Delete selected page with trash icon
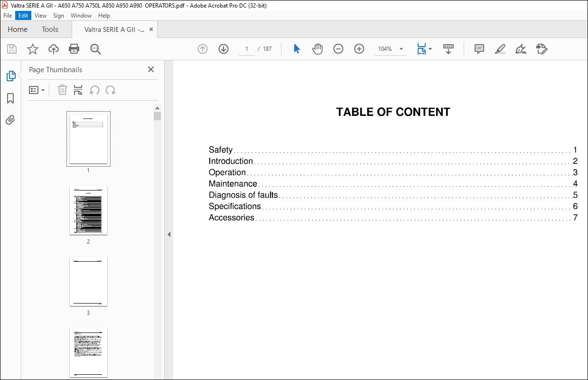Screen dimensions: 588x380 tap(62, 90)
